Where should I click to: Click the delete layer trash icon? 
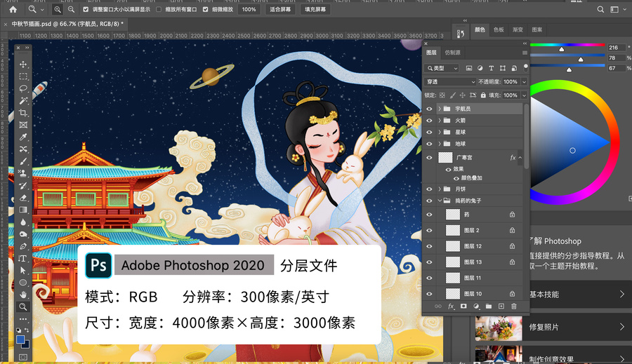pos(514,306)
